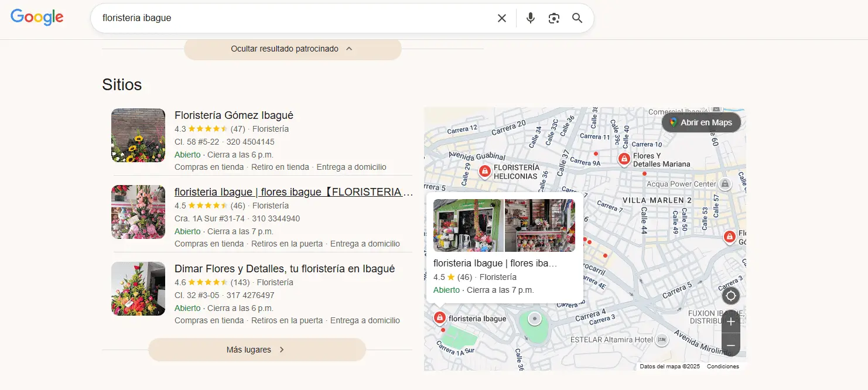Screen dimensions: 868x390
Task: Click inside the search input field
Action: click(x=293, y=18)
